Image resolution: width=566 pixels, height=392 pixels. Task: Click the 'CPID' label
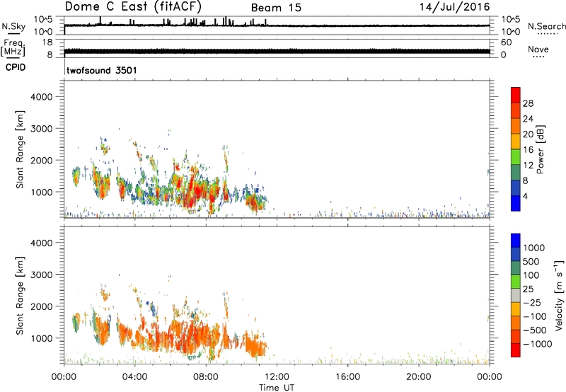[16, 67]
